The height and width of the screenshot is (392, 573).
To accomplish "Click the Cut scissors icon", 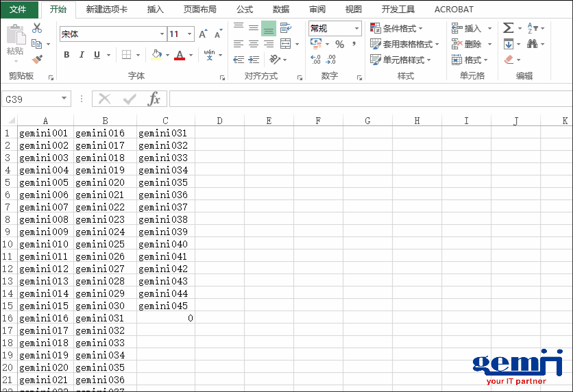I will [37, 28].
